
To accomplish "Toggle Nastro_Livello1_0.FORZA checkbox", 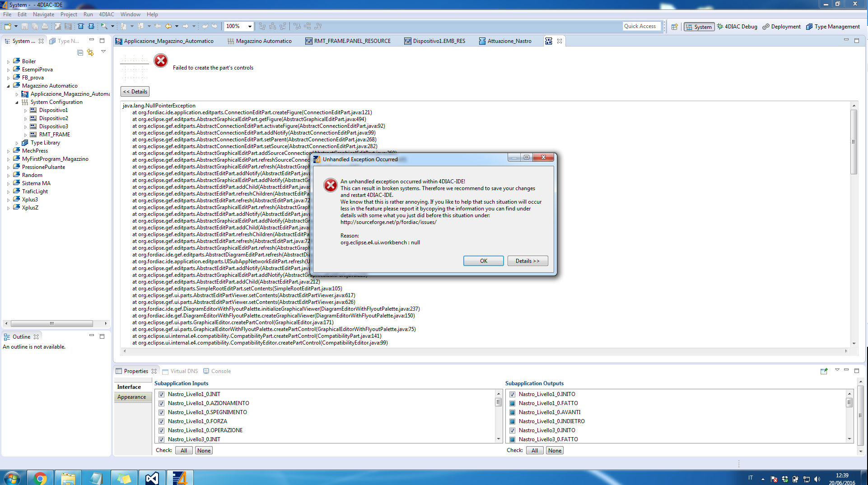I will click(x=161, y=421).
